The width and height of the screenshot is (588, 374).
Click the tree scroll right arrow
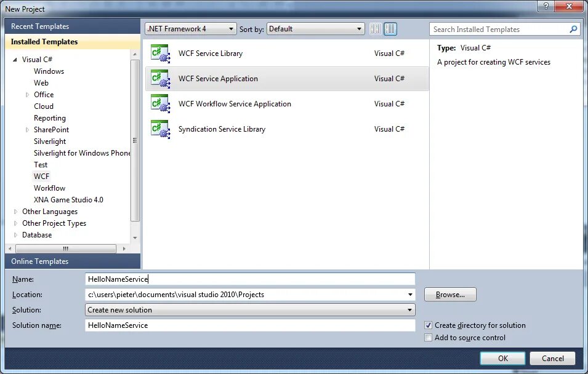pos(124,249)
